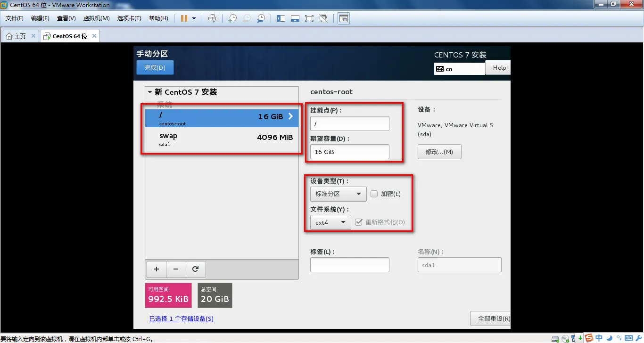644x343 pixels.
Task: Open the 编辑(E) menu
Action: pyautogui.click(x=40, y=18)
